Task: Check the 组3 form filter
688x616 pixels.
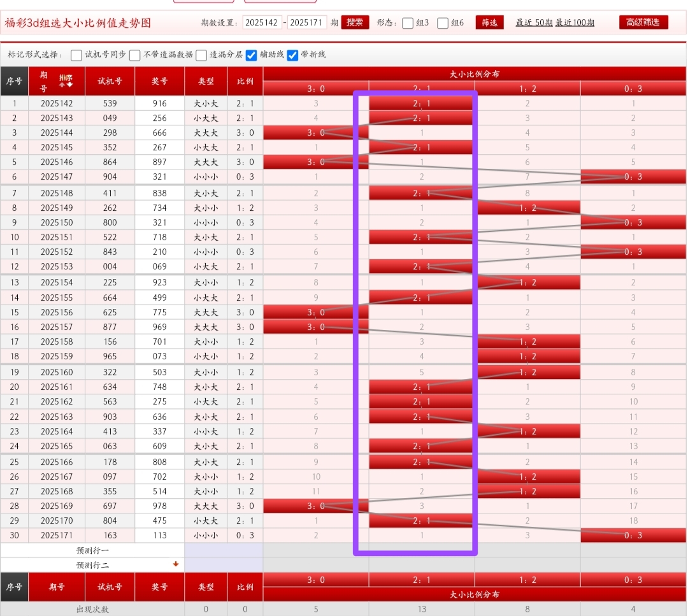Action: (x=408, y=23)
